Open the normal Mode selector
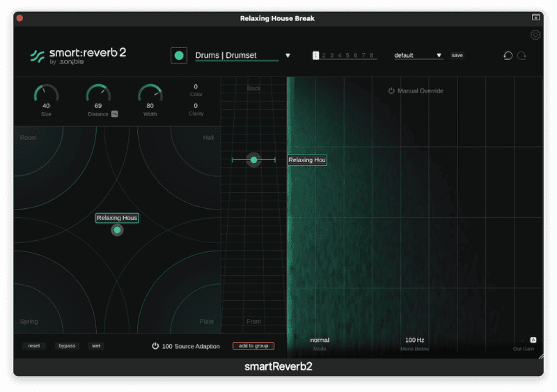The image size is (557, 392). coord(320,340)
